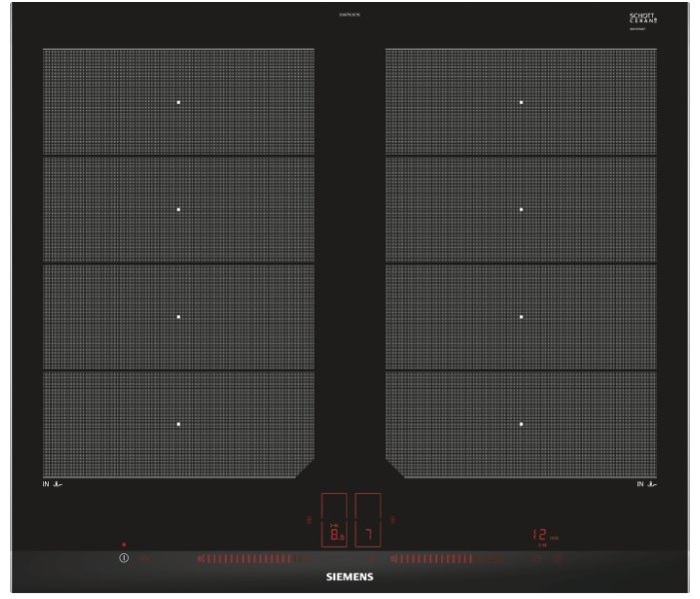Select the third segment of left flex zone
This screenshot has height=599, width=700.
pos(179,316)
